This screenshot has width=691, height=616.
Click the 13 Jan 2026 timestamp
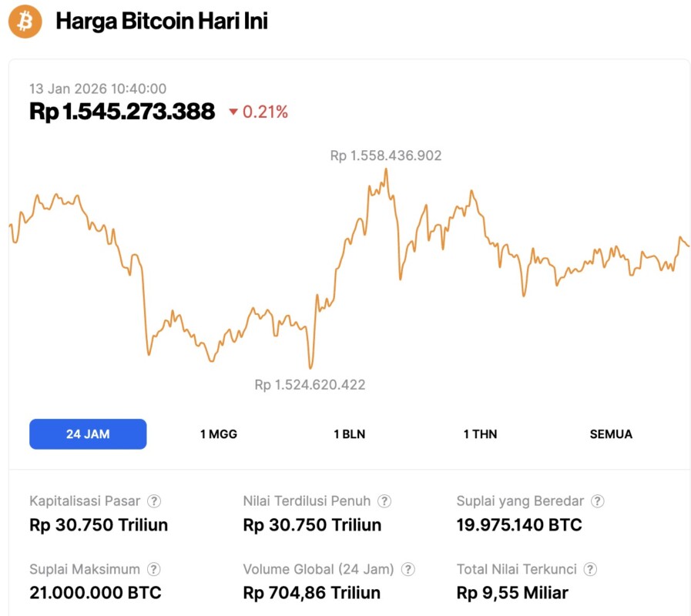(98, 89)
